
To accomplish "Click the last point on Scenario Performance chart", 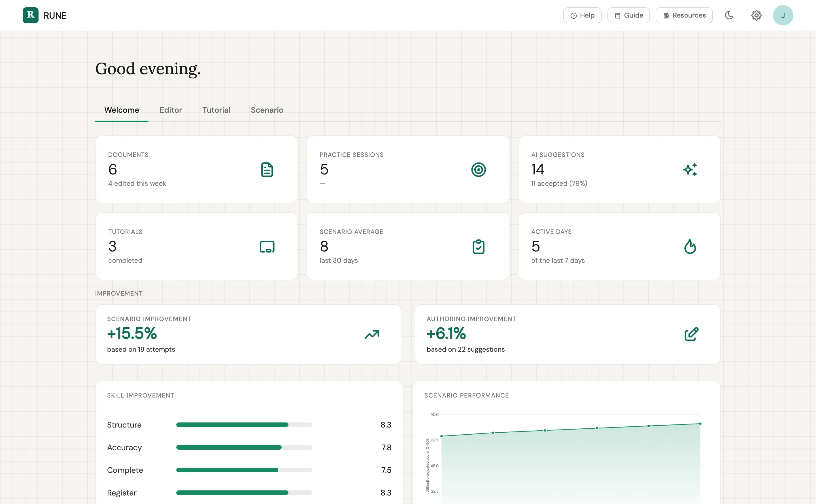I will 700,424.
